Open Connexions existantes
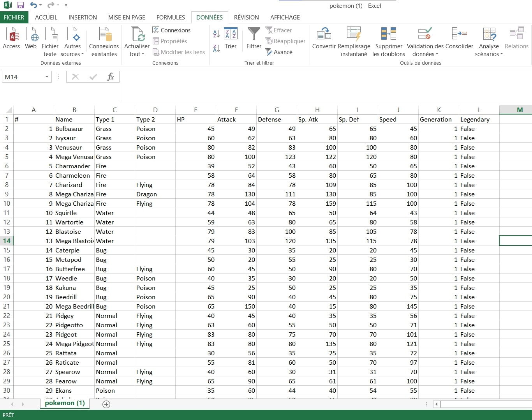The image size is (532, 420). point(104,42)
